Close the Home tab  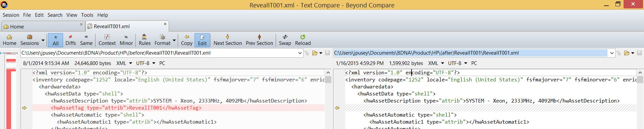(81, 24)
